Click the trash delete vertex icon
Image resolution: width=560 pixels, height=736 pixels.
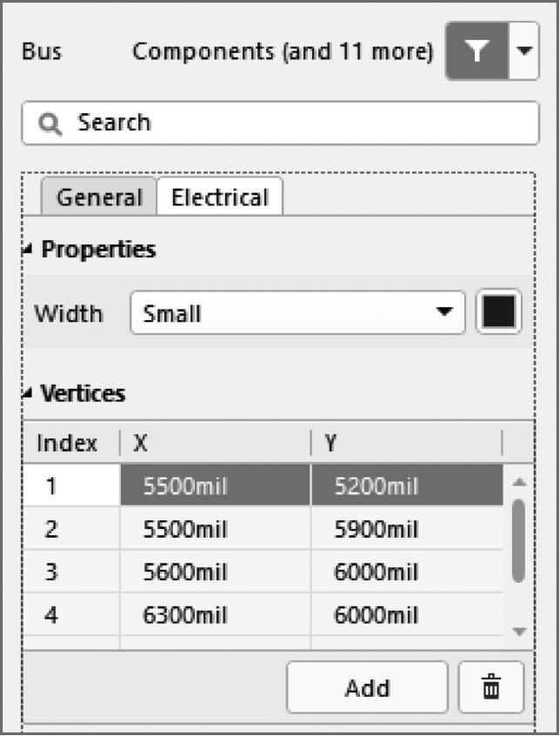[491, 687]
